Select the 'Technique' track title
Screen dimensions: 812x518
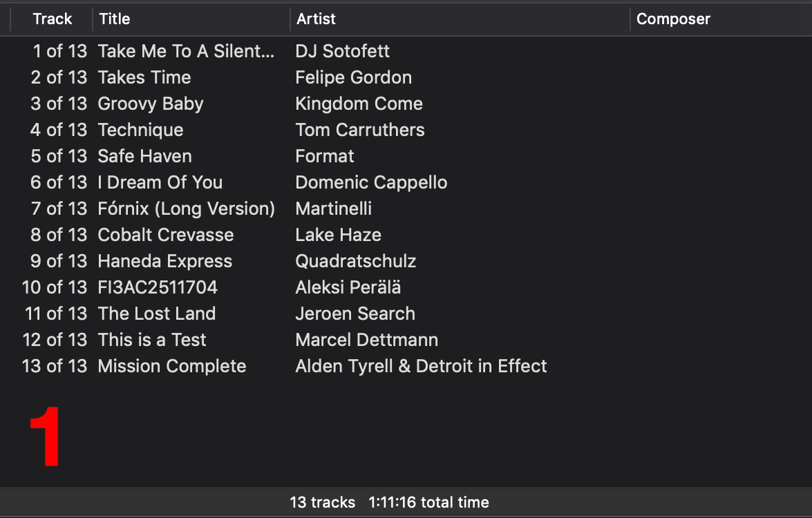(x=140, y=130)
